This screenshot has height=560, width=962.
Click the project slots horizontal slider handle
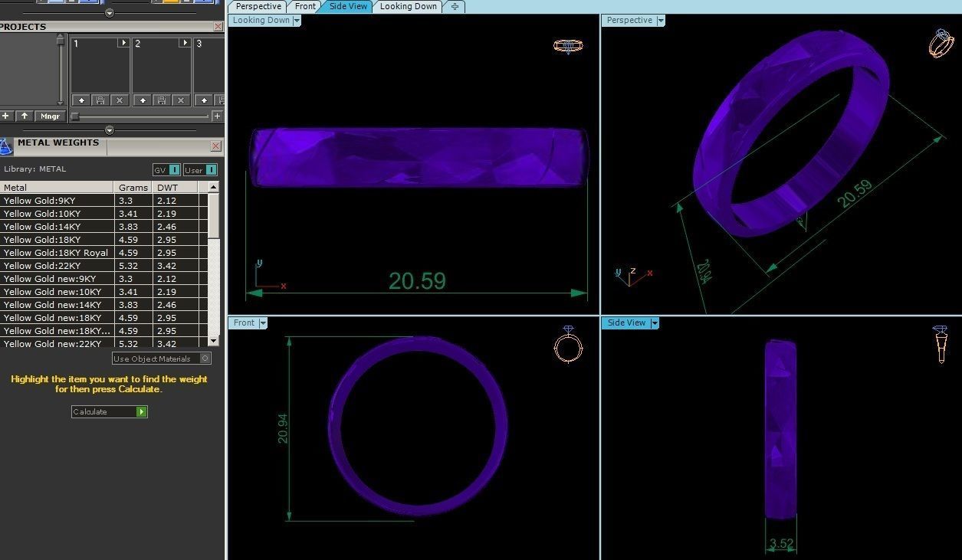tap(75, 116)
